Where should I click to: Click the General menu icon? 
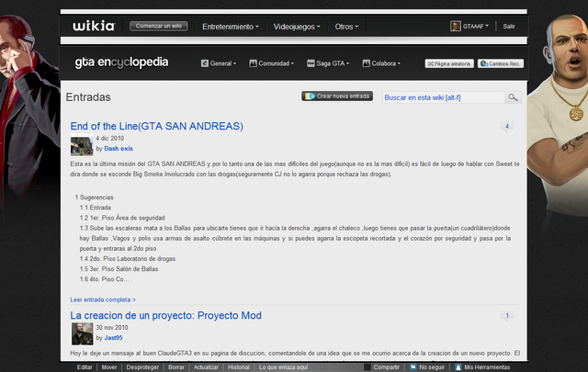204,63
